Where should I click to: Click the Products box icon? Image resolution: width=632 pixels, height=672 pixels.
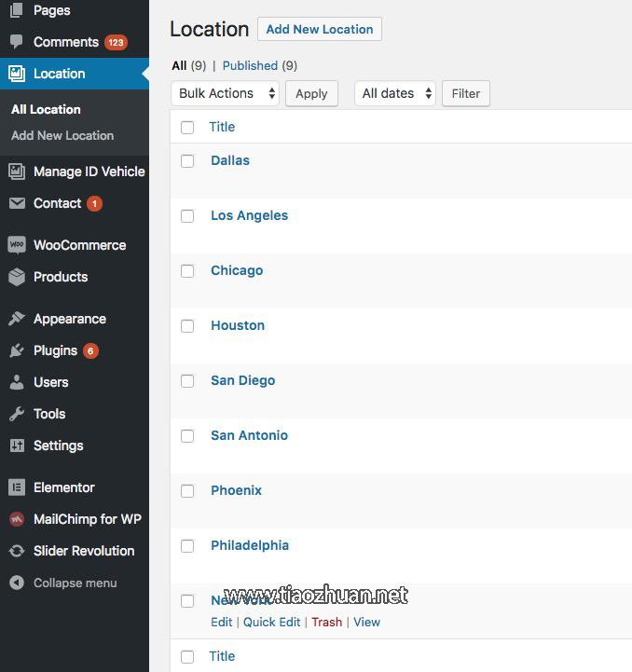17,277
